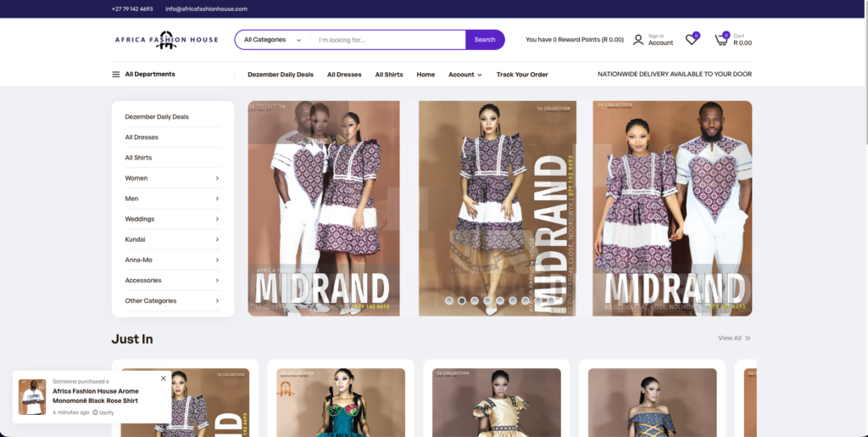This screenshot has width=868, height=437.
Task: Select the fourth carousel slide dot
Action: 487,300
